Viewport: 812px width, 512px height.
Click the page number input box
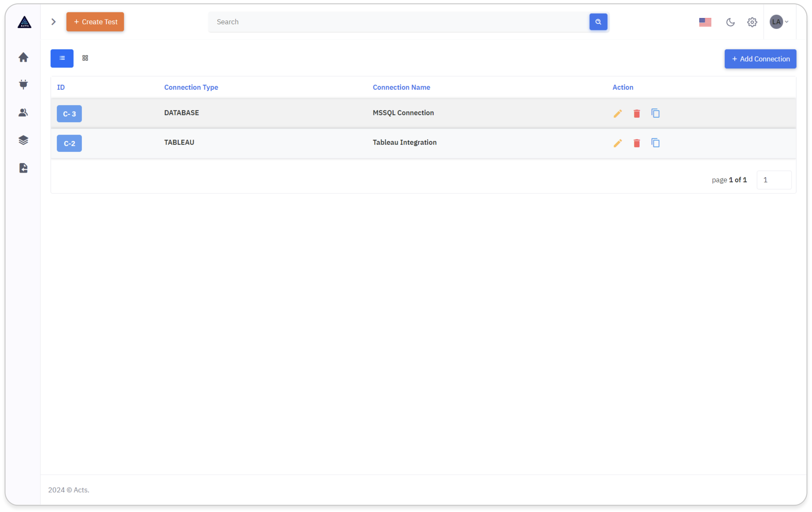774,180
